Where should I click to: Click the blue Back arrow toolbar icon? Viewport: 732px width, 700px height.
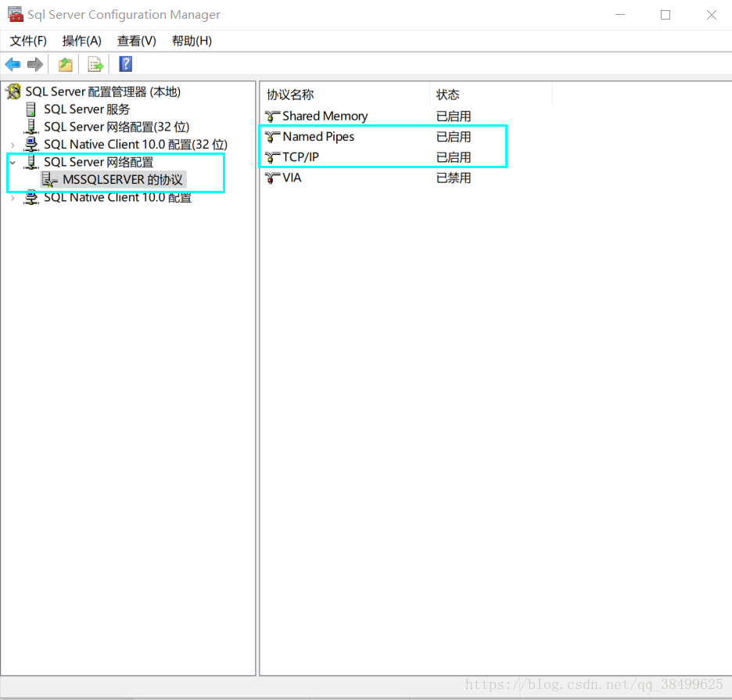point(13,64)
